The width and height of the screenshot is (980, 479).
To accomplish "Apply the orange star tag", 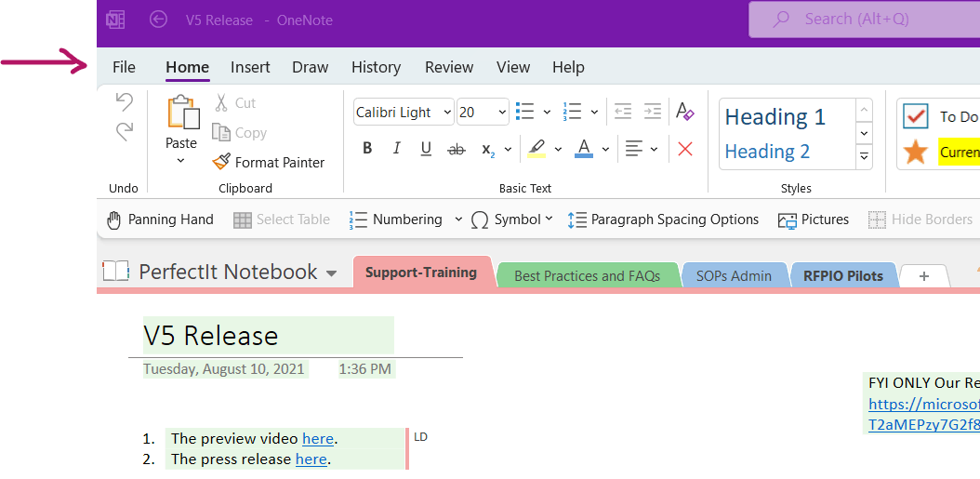I will [916, 152].
